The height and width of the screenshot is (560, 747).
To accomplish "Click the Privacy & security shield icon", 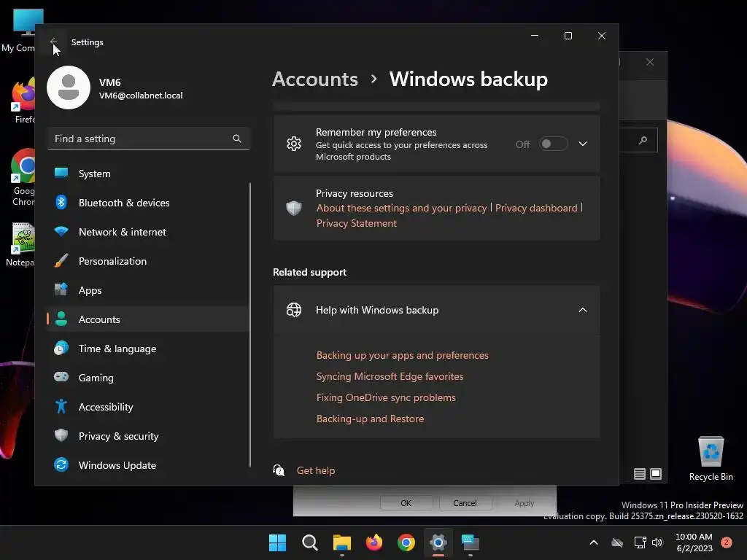I will point(61,435).
